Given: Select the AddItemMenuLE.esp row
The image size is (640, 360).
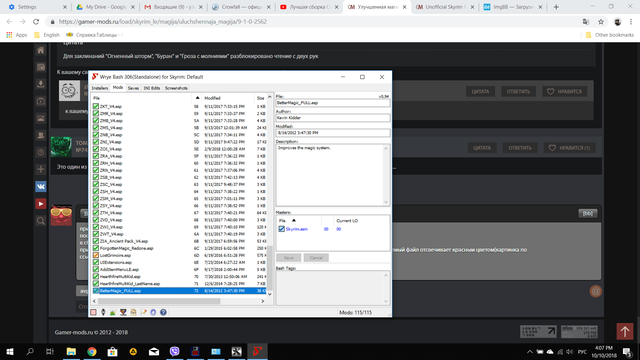Looking at the screenshot, I should [180, 269].
